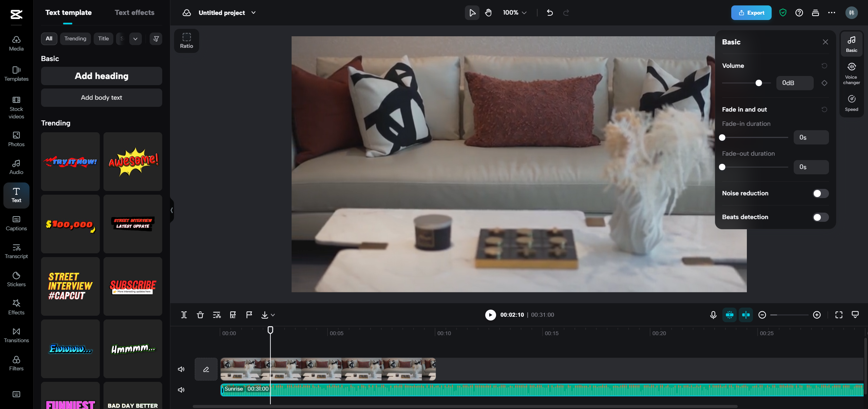Expand the zoom percentage dropdown
The width and height of the screenshot is (868, 409).
(x=524, y=13)
